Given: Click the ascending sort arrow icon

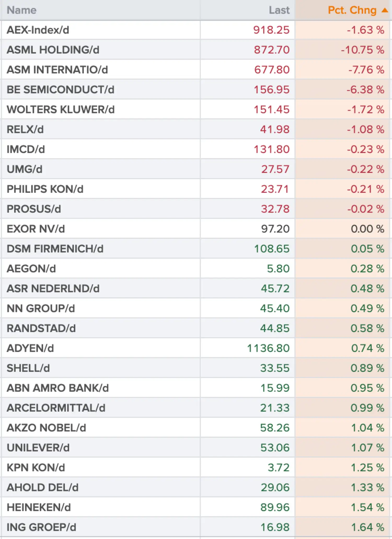Looking at the screenshot, I should pyautogui.click(x=384, y=10).
